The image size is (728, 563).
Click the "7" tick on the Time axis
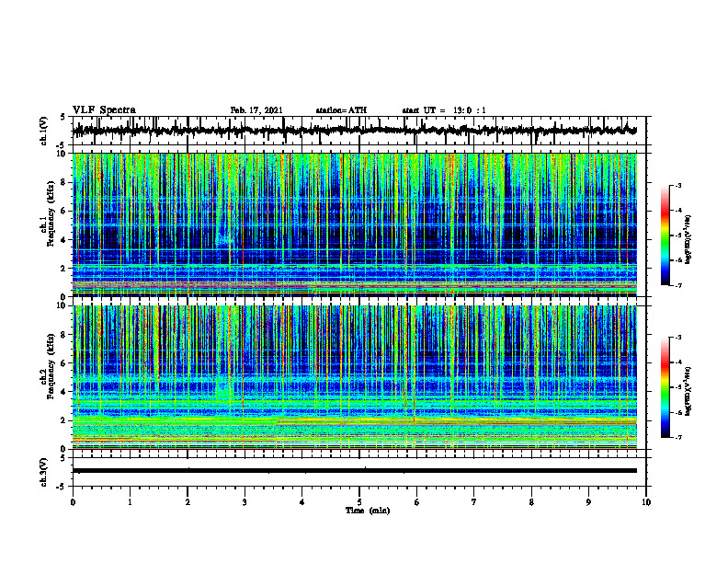click(474, 502)
